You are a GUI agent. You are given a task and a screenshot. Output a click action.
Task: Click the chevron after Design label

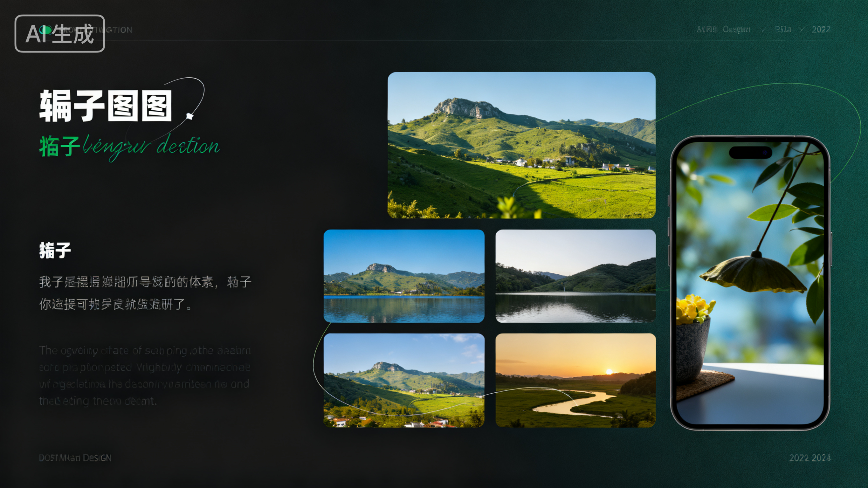763,30
